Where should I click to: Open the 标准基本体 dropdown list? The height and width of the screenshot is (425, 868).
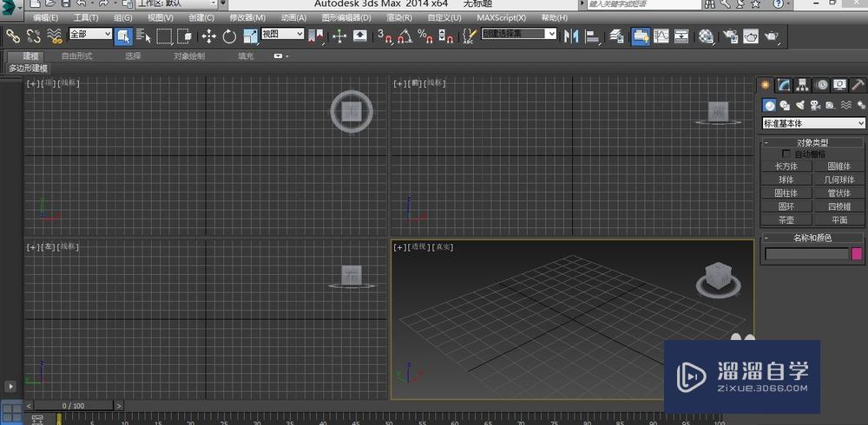(813, 123)
